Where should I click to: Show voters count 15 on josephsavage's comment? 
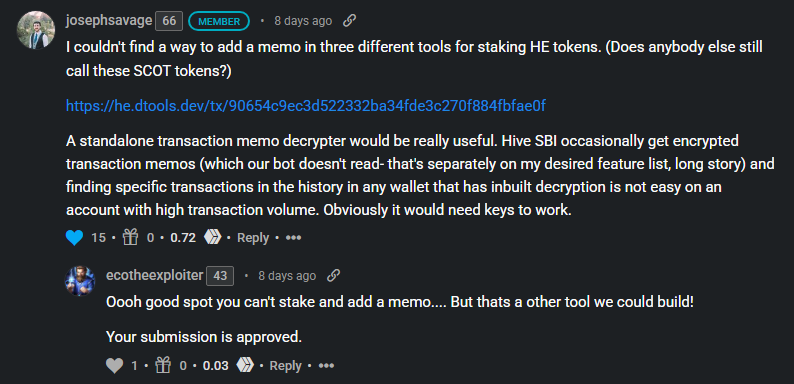point(98,237)
